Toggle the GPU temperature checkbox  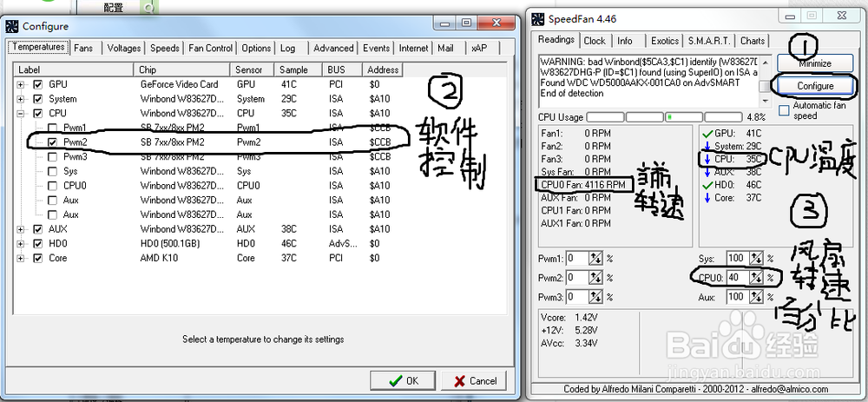point(37,85)
